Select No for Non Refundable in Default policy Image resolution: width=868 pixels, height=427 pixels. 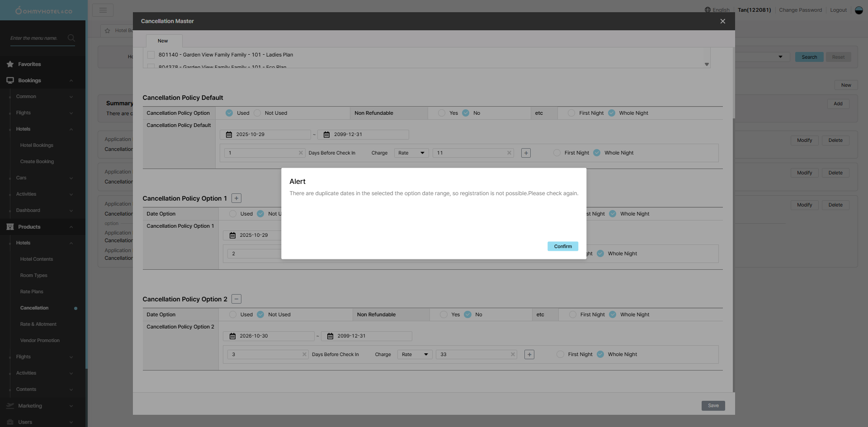click(x=466, y=113)
